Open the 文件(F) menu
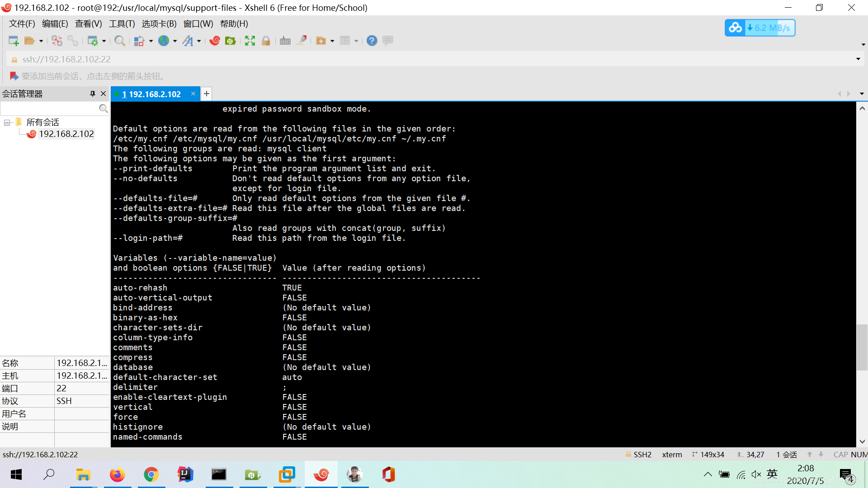868x488 pixels. 22,24
